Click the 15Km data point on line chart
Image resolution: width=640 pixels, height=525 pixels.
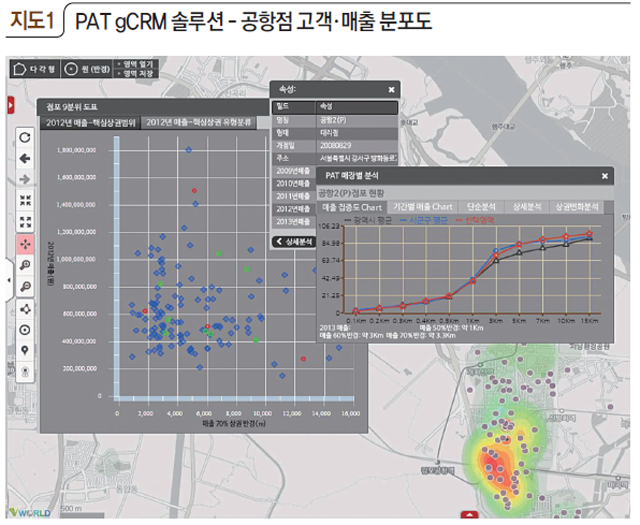589,234
